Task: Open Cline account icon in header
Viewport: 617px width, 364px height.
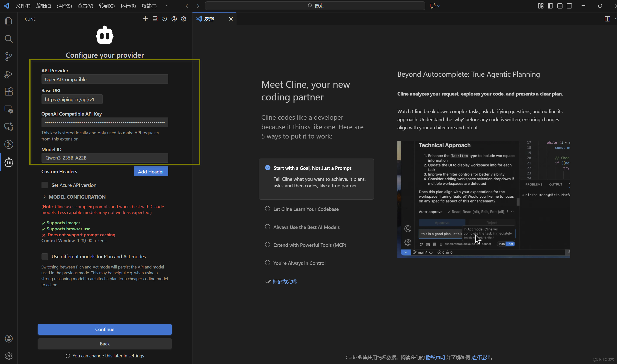Action: (x=174, y=19)
